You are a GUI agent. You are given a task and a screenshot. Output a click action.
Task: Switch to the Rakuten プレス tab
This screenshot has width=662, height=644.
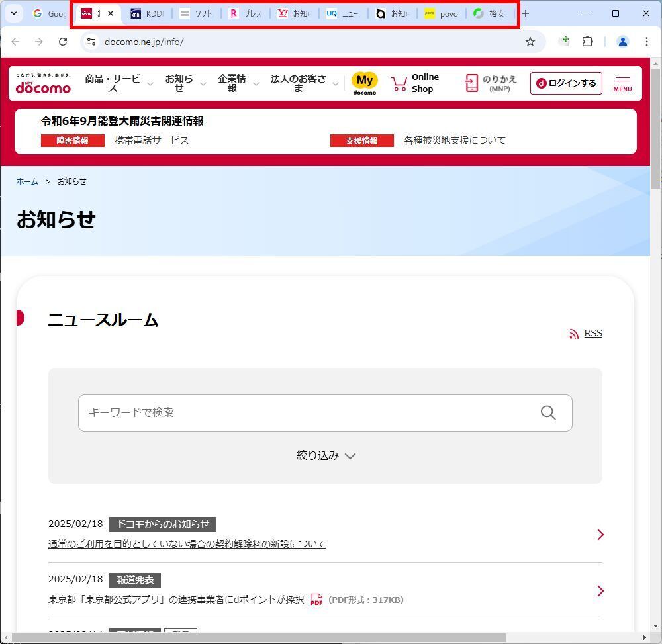click(245, 13)
